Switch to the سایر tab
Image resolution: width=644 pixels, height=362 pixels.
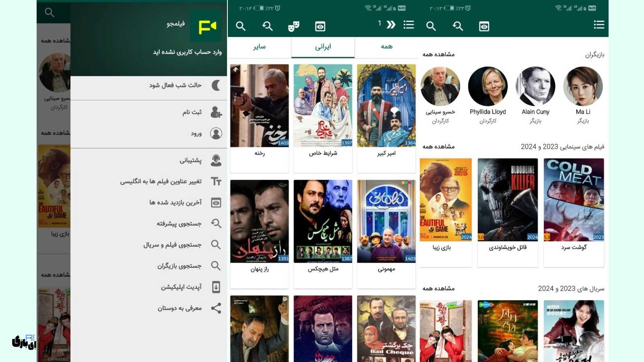coord(259,47)
